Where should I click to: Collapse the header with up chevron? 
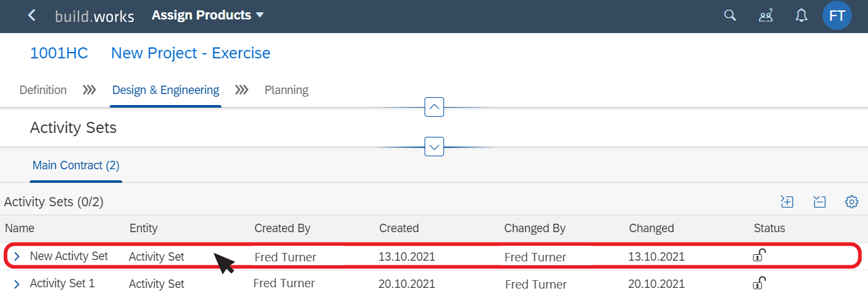tap(434, 106)
